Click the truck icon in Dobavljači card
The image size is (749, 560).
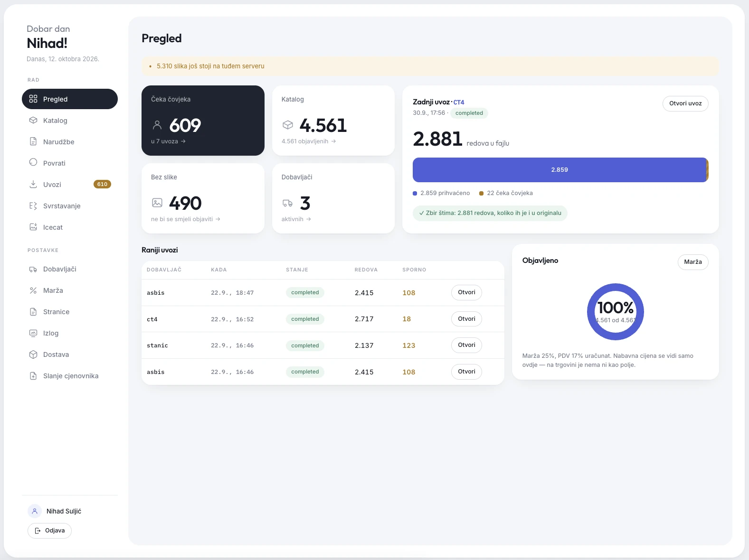click(x=288, y=203)
